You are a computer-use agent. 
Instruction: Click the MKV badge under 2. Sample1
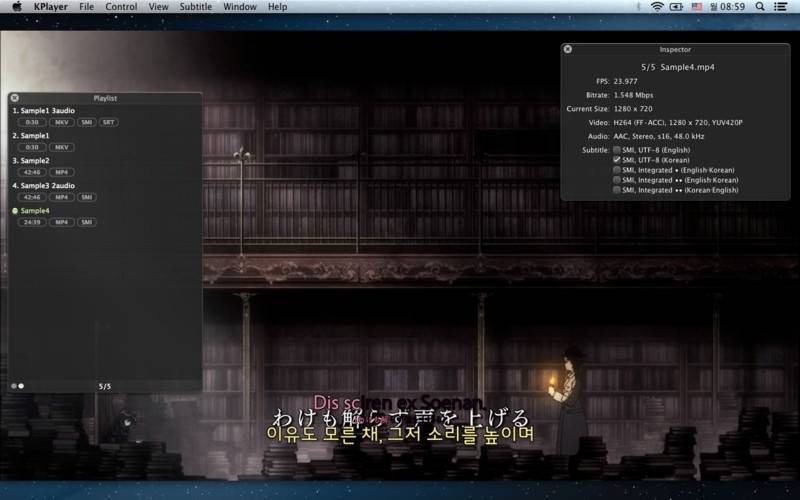[x=62, y=147]
